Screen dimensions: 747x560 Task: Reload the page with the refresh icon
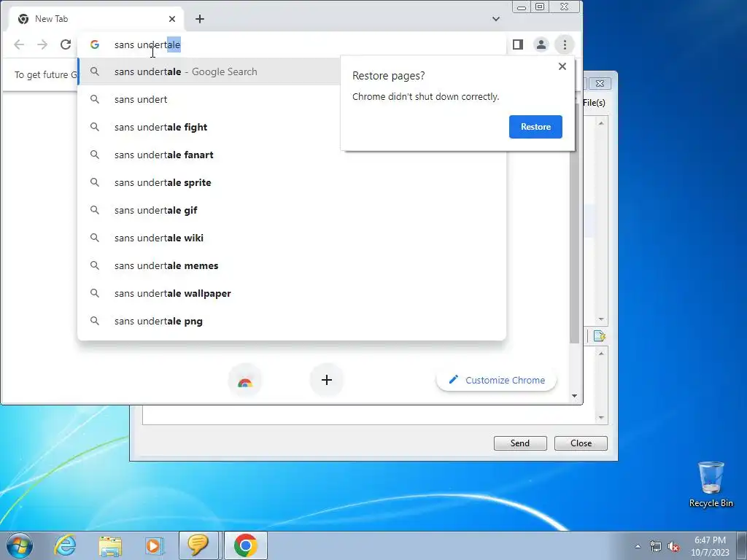(x=66, y=44)
